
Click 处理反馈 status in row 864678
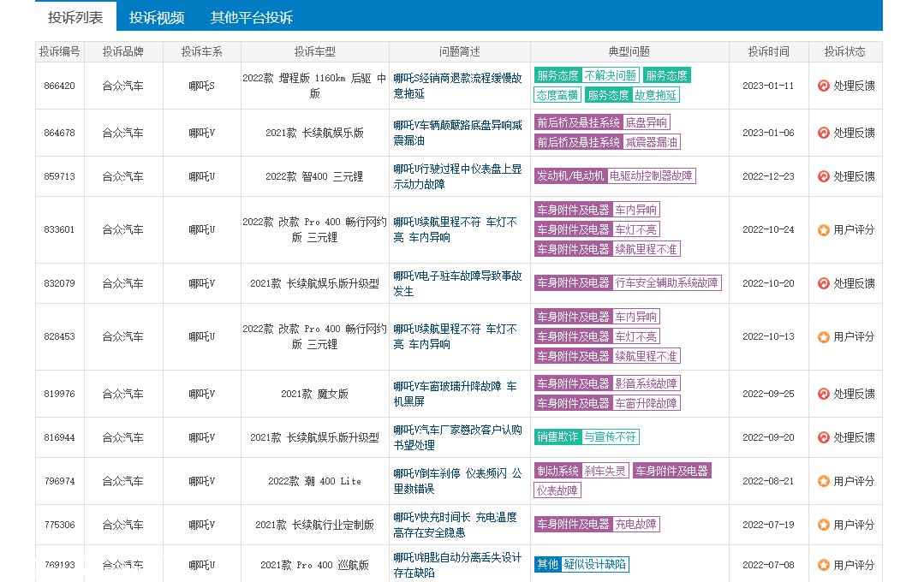click(854, 134)
